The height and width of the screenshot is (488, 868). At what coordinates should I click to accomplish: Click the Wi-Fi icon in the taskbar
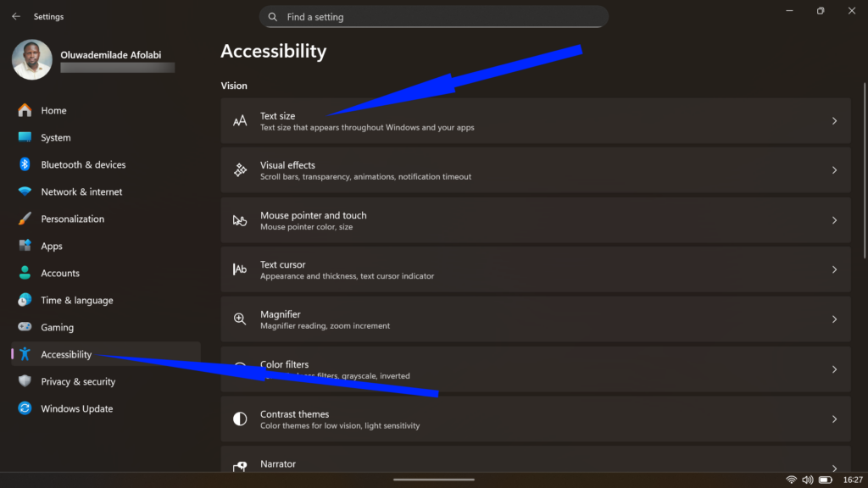pos(792,479)
